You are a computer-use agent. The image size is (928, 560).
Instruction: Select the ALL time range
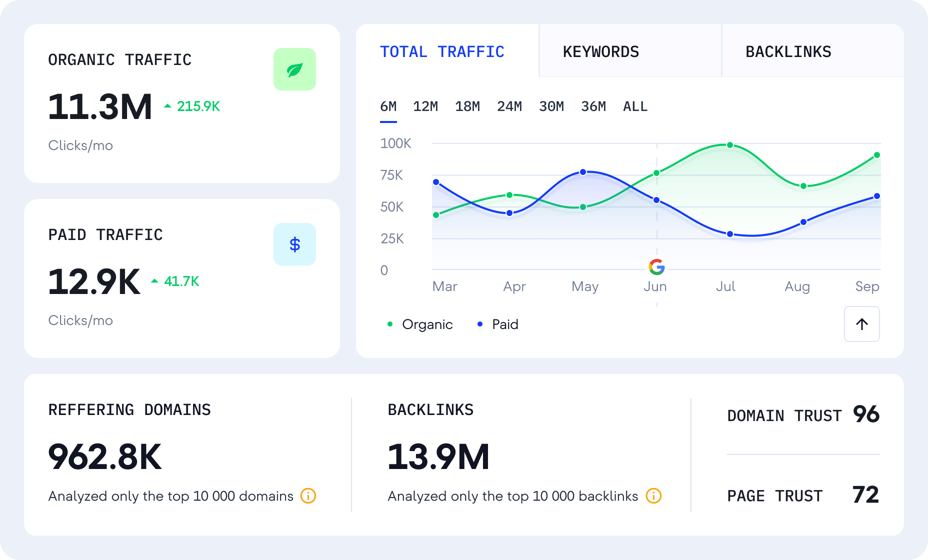coord(635,106)
